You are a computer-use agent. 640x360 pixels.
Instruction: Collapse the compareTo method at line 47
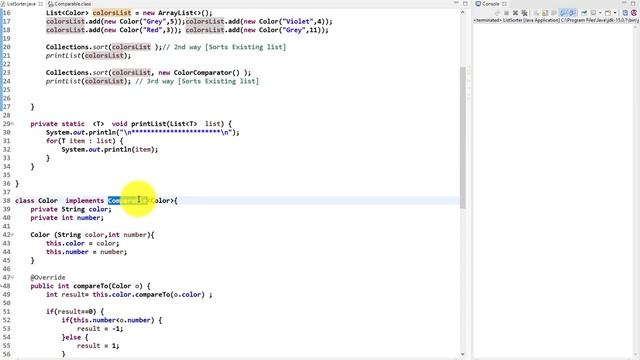[12, 277]
